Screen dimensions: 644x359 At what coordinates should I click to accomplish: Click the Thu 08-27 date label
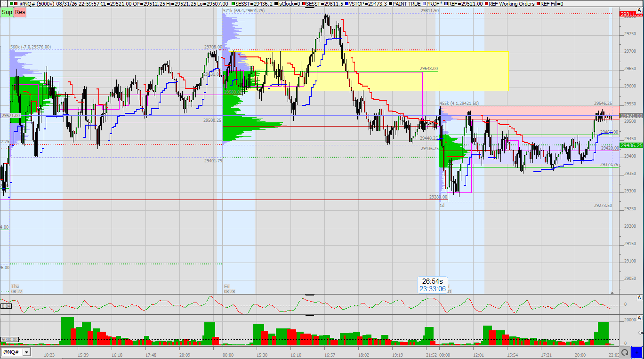(x=17, y=288)
